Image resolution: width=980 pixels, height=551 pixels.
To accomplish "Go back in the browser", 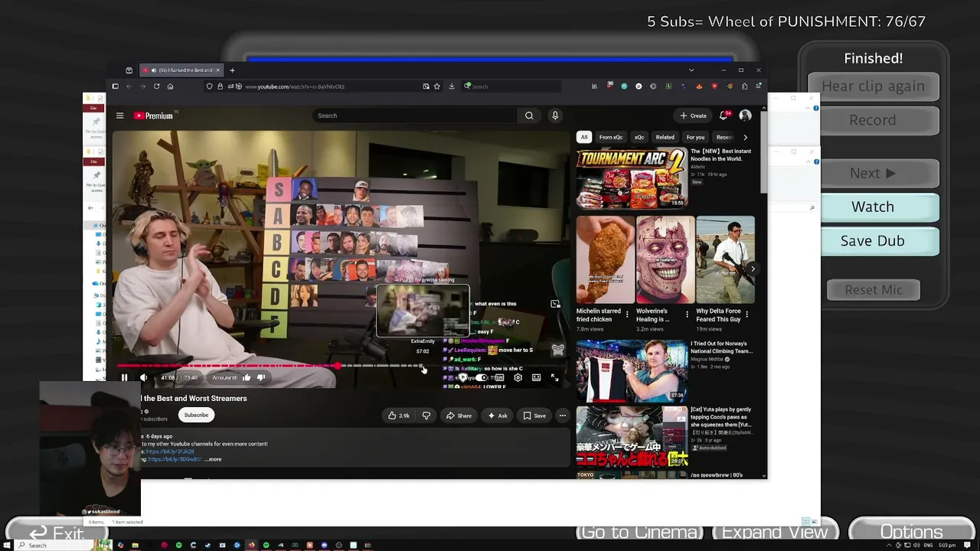I will point(129,86).
